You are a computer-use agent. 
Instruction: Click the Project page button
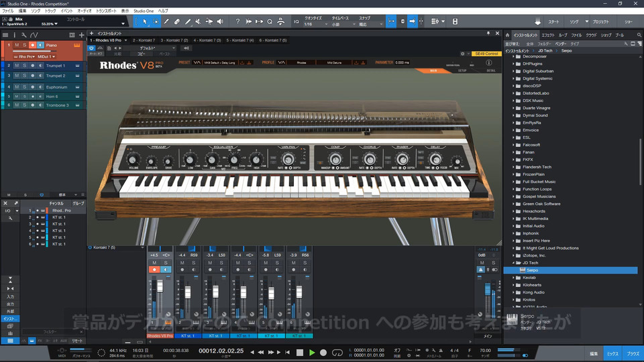click(600, 21)
